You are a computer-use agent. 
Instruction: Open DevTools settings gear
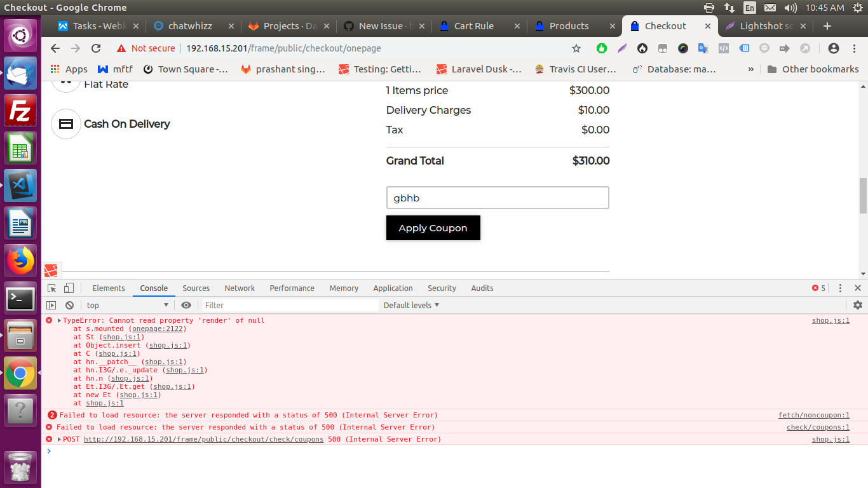(857, 305)
